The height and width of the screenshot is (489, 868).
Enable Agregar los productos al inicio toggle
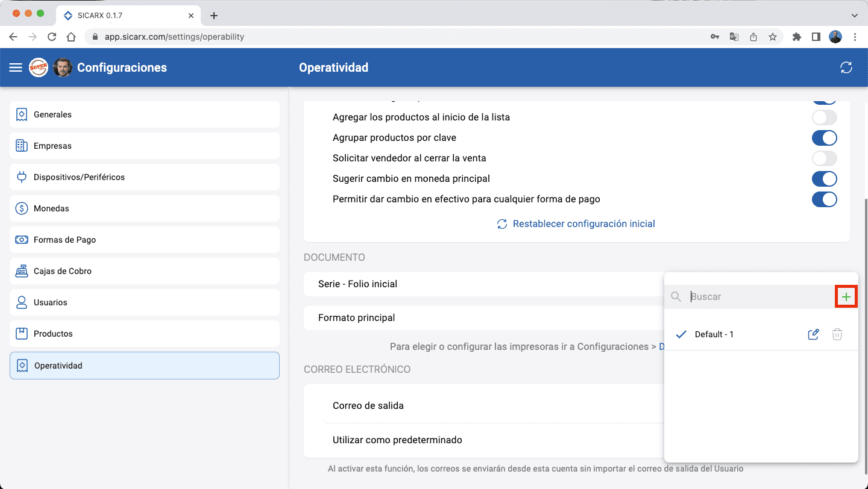[x=824, y=117]
